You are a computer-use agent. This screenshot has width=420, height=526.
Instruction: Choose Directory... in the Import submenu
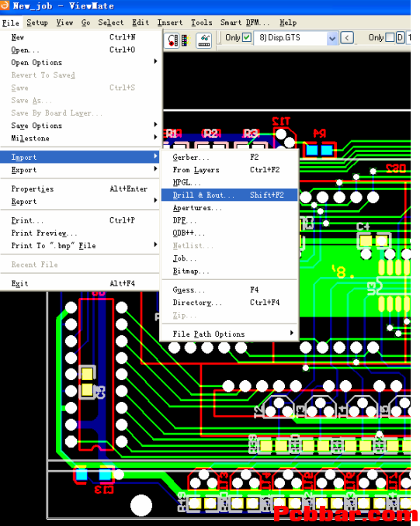pos(230,303)
